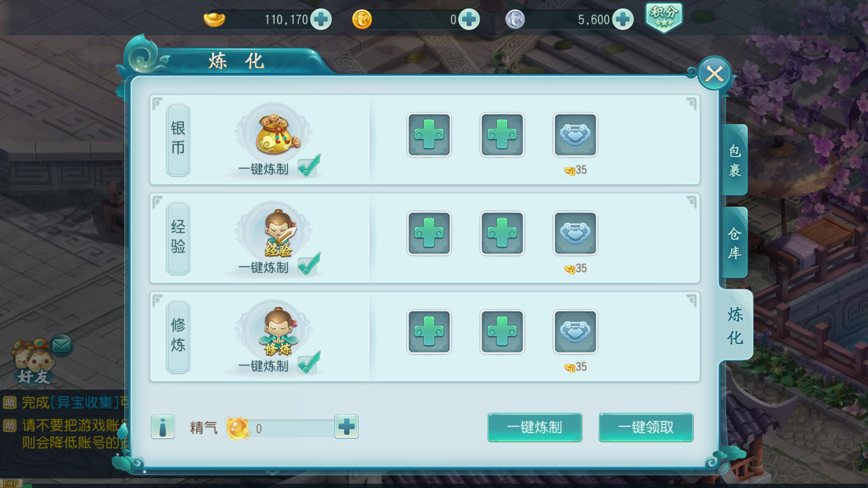Unlock the locked slot in 银币 row

pos(575,134)
